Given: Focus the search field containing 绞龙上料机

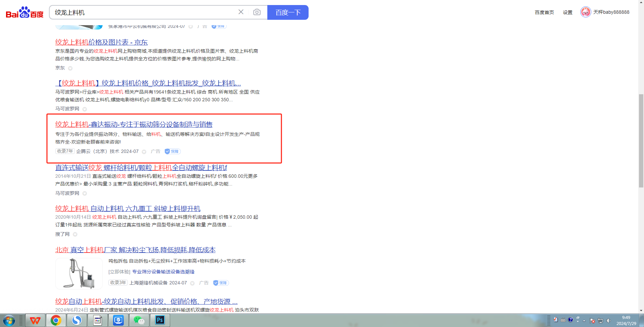Looking at the screenshot, I should 144,12.
